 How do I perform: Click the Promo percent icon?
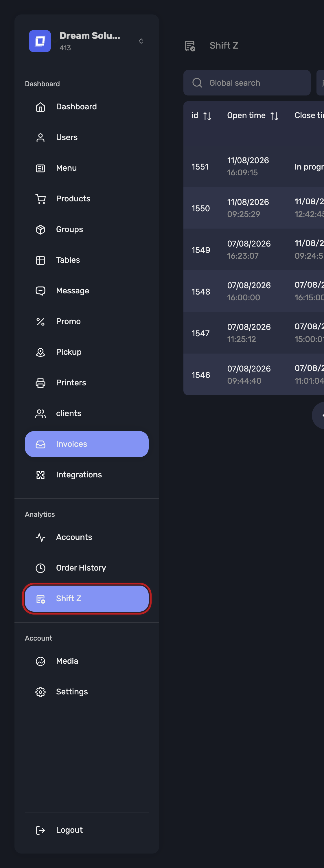pos(41,321)
